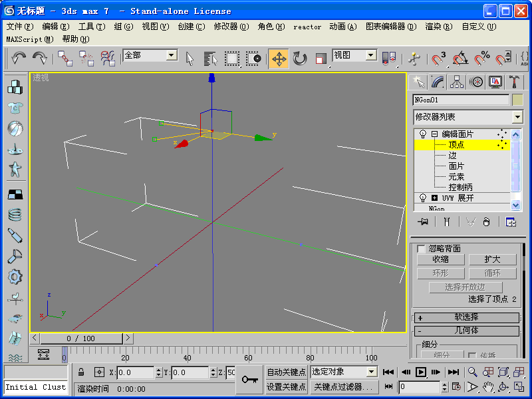The image size is (532, 399).
Task: Toggle the 忽略背面 checkbox
Action: (421, 249)
